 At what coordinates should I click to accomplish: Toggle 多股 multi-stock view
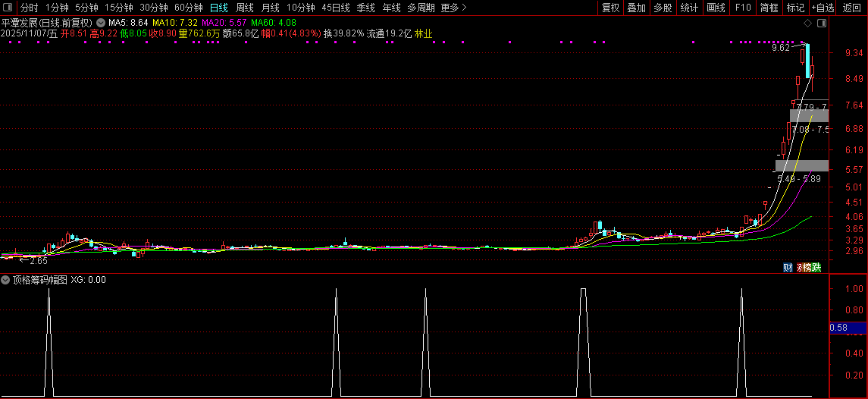pyautogui.click(x=663, y=8)
